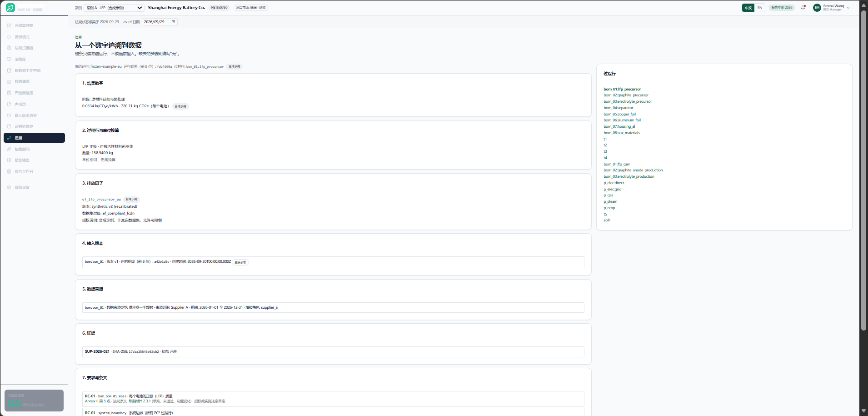Open 系统设置 gear icon
The image size is (868, 416).
(9, 187)
